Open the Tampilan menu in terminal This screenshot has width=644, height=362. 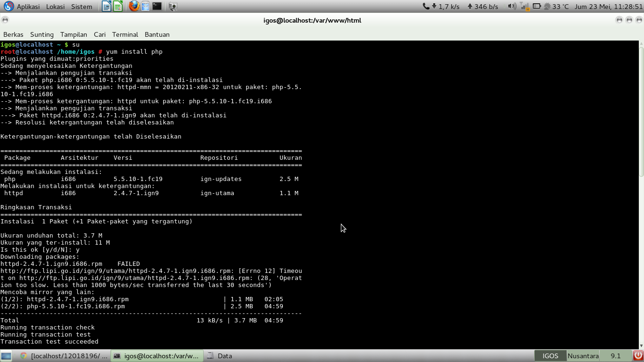(74, 34)
